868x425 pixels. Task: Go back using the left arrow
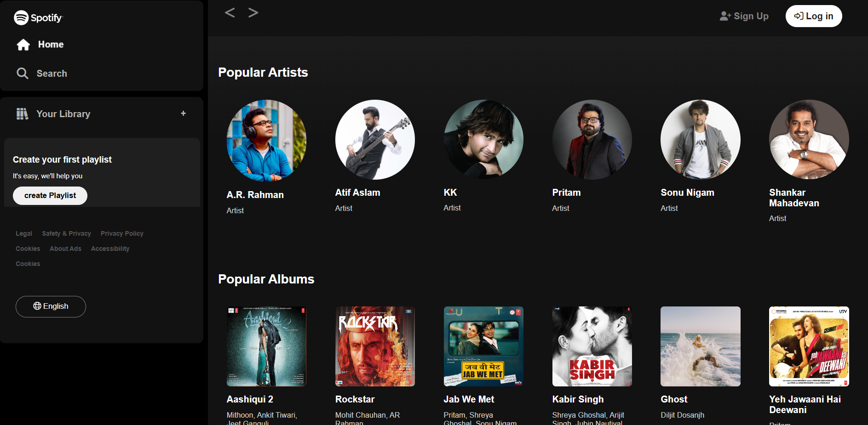(x=230, y=13)
